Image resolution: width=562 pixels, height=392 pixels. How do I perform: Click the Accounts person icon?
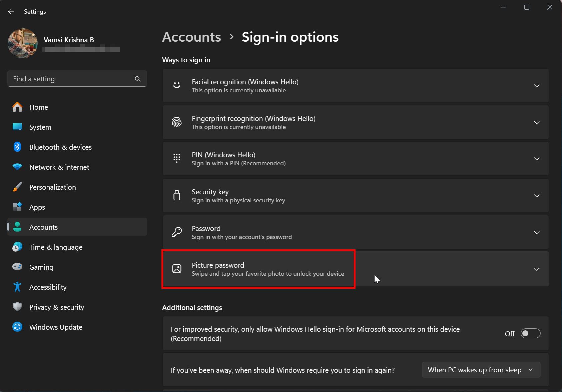pyautogui.click(x=17, y=227)
